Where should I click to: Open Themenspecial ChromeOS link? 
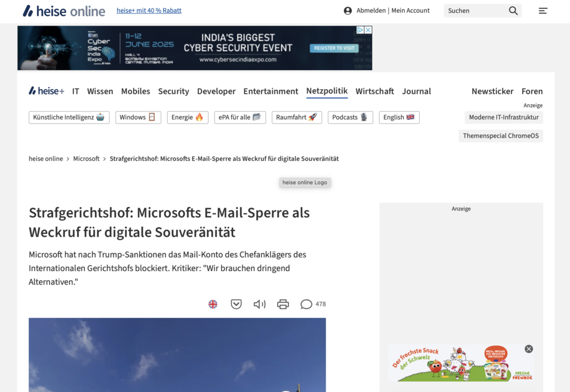point(501,136)
